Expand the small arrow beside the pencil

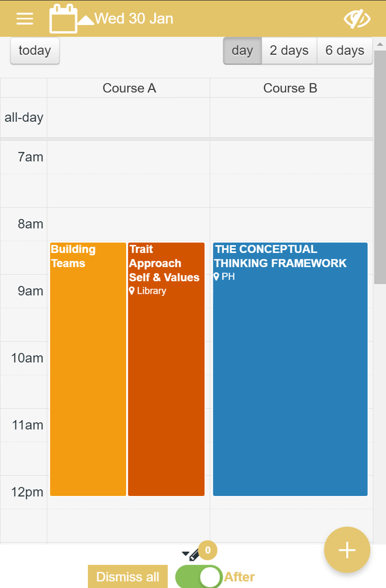[x=186, y=554]
